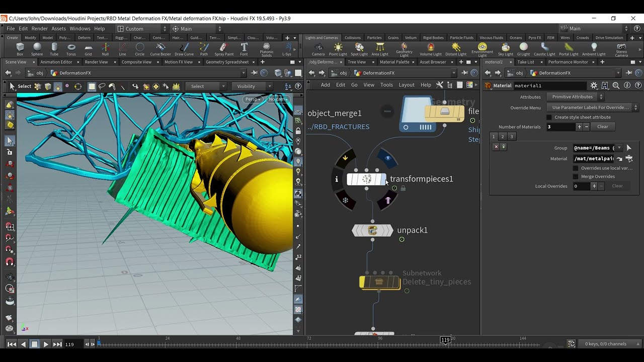Screen dimensions: 644x362
Task: Insert a Font object
Action: tap(244, 49)
